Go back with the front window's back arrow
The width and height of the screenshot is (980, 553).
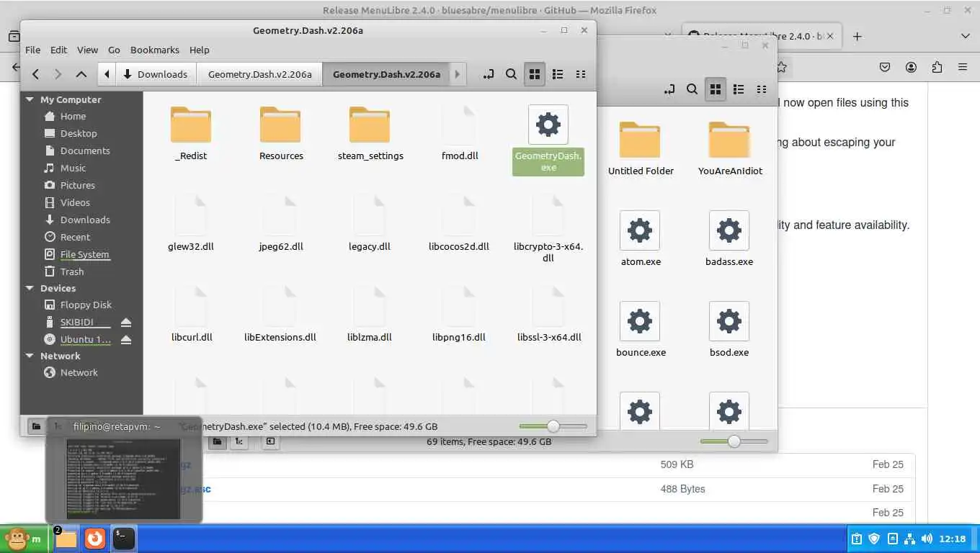[x=35, y=74]
